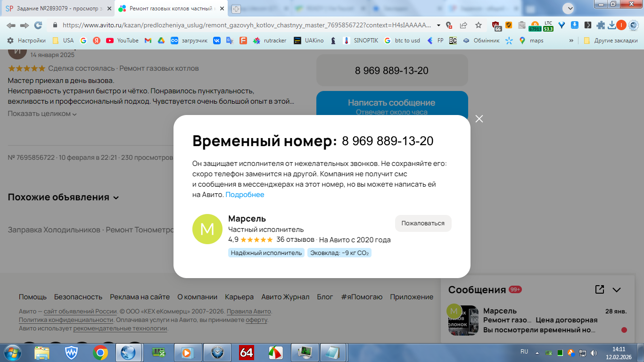Open the Google Translate bookmark icon
Viewport: 644px width, 362px height.
(230, 41)
